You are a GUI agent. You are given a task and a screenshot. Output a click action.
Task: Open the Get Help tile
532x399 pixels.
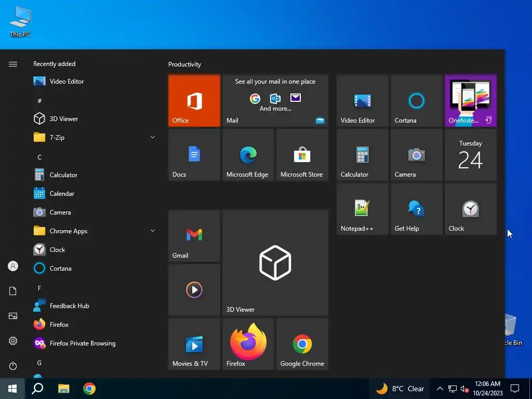(x=416, y=209)
